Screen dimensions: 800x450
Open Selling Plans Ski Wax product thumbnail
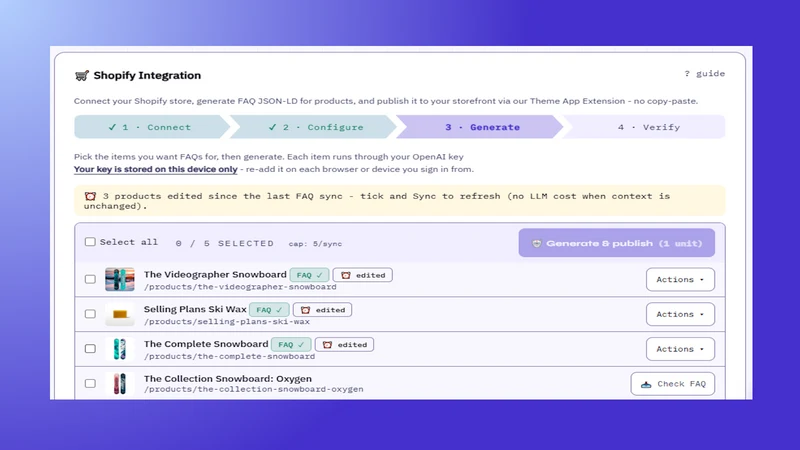point(120,314)
